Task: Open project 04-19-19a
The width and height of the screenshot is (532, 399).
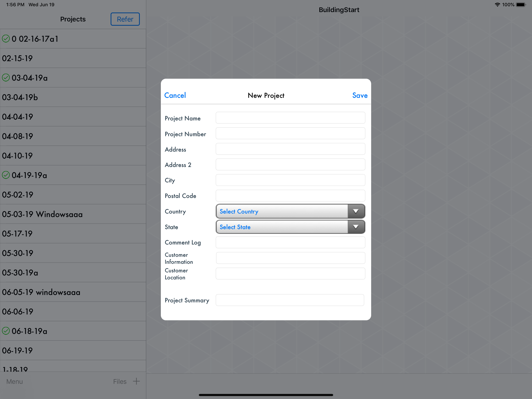Action: 73,175
